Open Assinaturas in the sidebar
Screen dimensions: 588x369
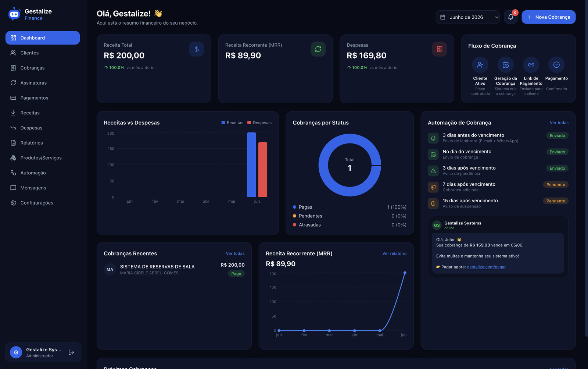click(43, 83)
